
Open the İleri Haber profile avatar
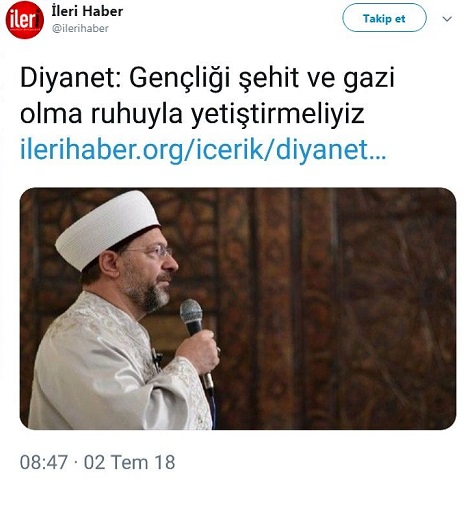point(25,20)
